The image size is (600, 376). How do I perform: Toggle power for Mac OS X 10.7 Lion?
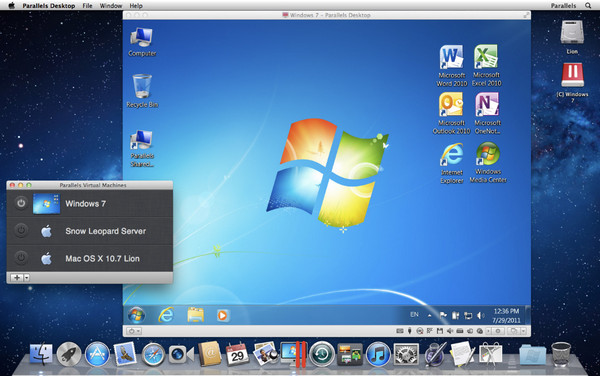pyautogui.click(x=21, y=258)
